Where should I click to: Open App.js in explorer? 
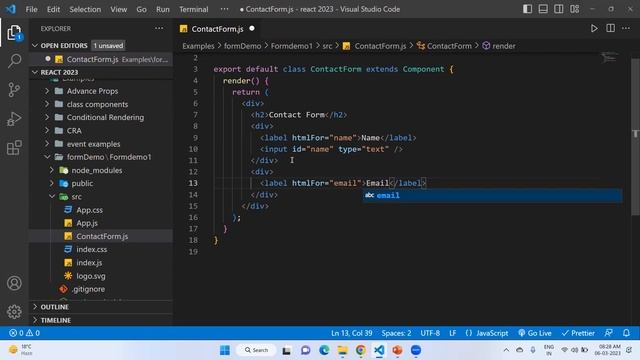click(87, 223)
